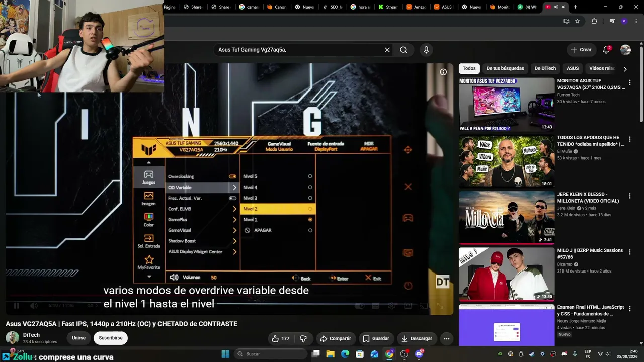This screenshot has height=362, width=644.
Task: Enter fullscreen in the video player
Action: pyautogui.click(x=440, y=306)
